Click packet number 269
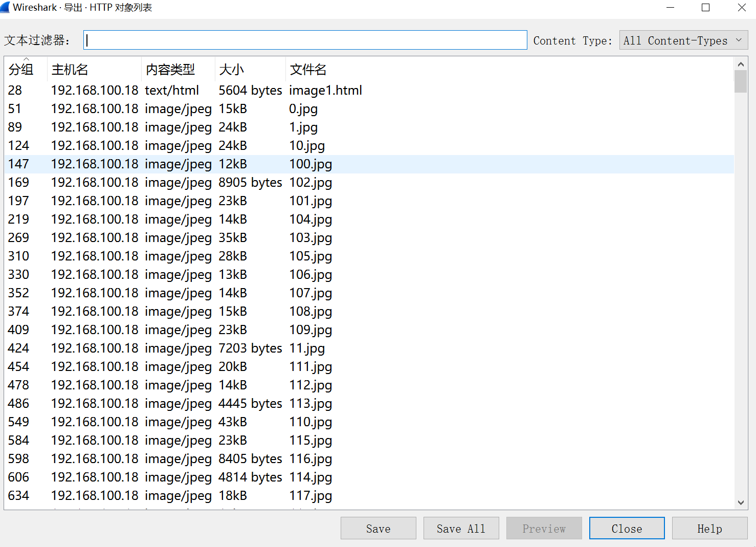The width and height of the screenshot is (756, 547). click(x=18, y=237)
